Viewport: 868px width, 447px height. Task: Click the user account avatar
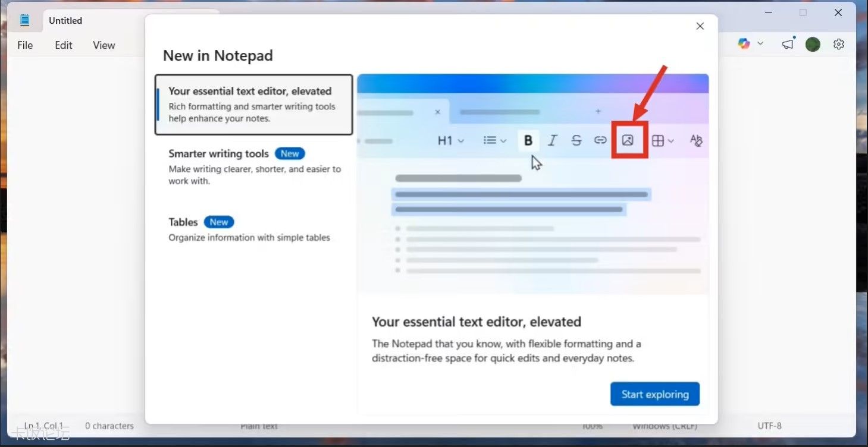point(813,44)
